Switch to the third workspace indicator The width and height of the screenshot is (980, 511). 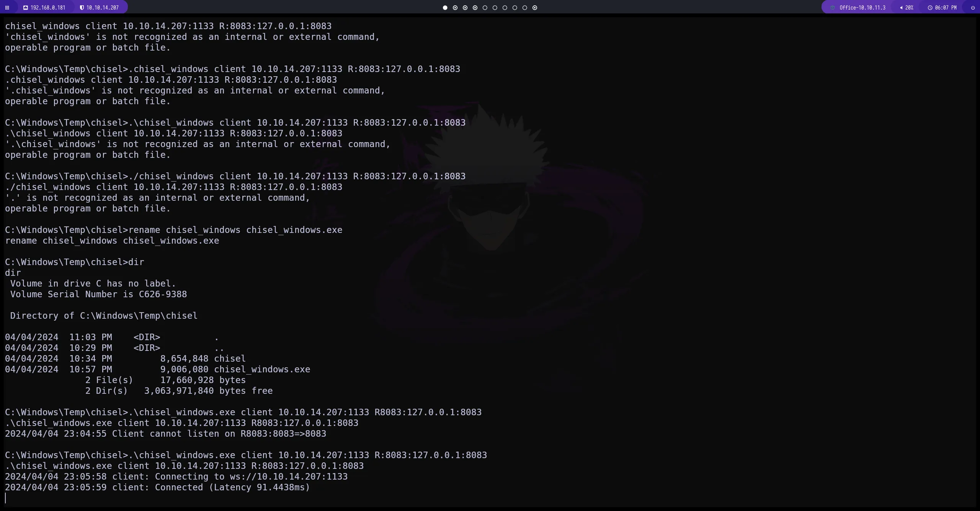(x=465, y=8)
